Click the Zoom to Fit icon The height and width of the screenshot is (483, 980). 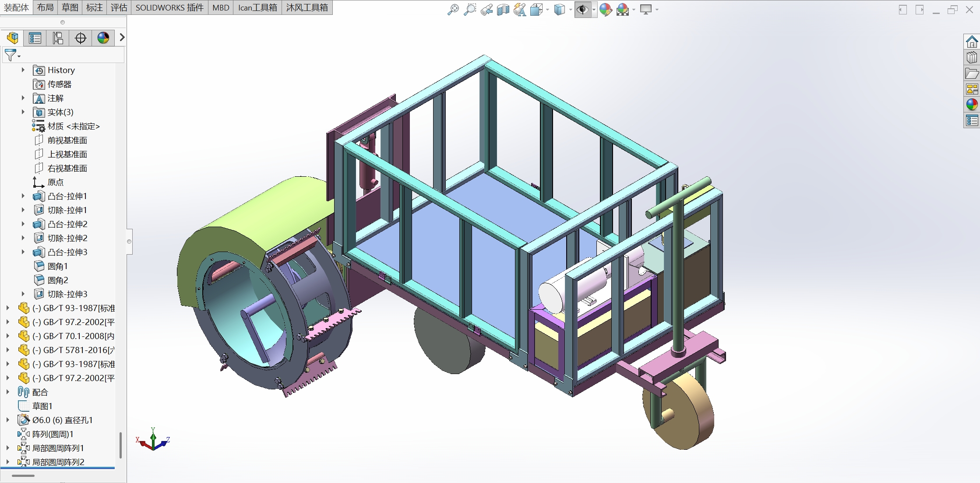pyautogui.click(x=453, y=9)
